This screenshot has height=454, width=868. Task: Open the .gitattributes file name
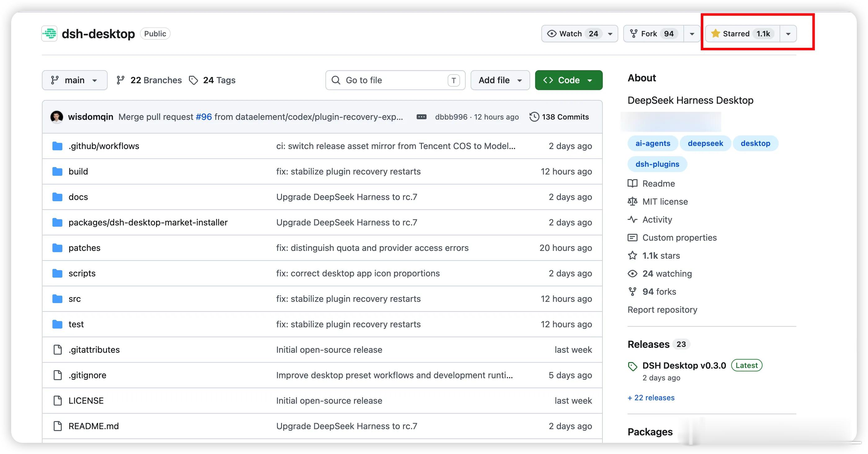(94, 350)
